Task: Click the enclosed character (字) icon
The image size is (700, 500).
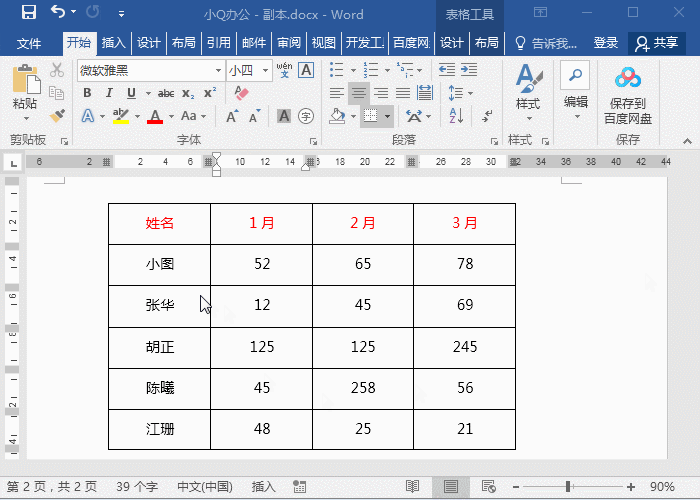Action: [306, 117]
